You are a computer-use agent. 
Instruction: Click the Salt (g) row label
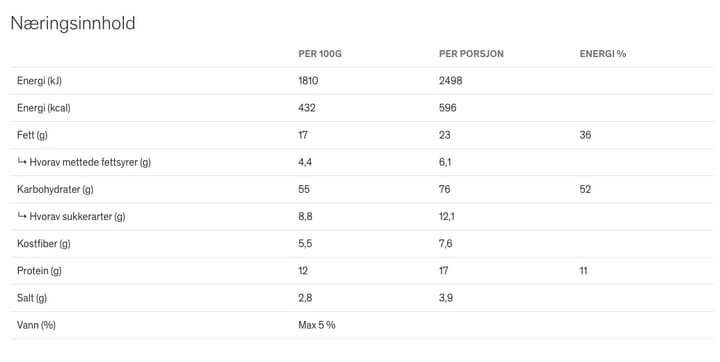click(32, 298)
